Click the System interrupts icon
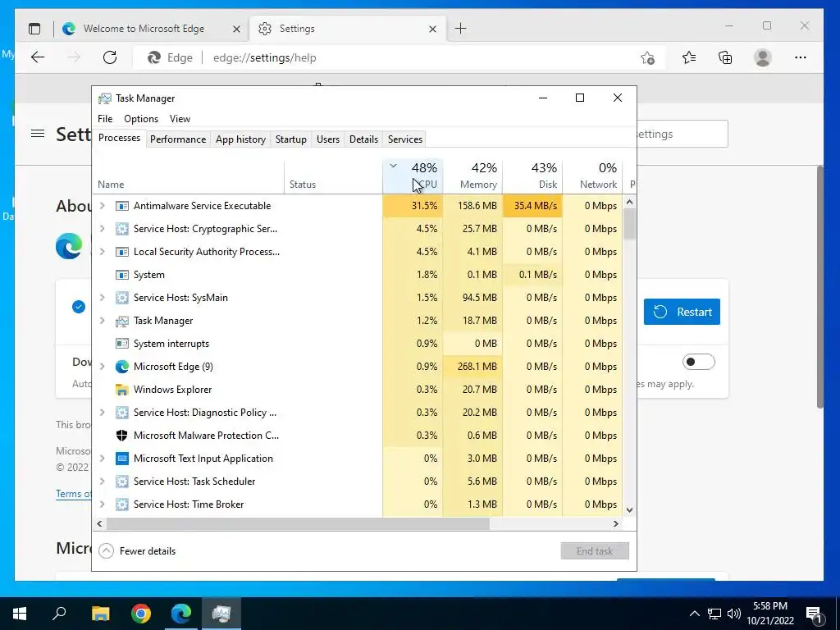Screen dimensions: 840x630 tap(122, 344)
